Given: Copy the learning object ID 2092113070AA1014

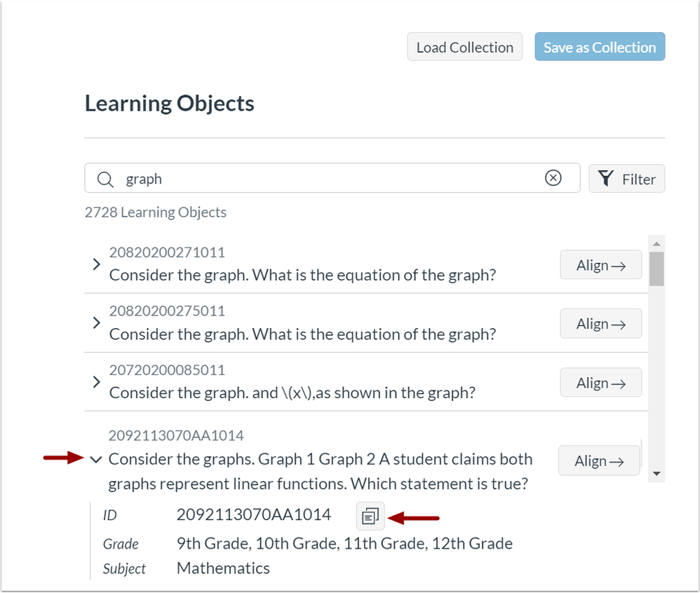Looking at the screenshot, I should point(370,517).
